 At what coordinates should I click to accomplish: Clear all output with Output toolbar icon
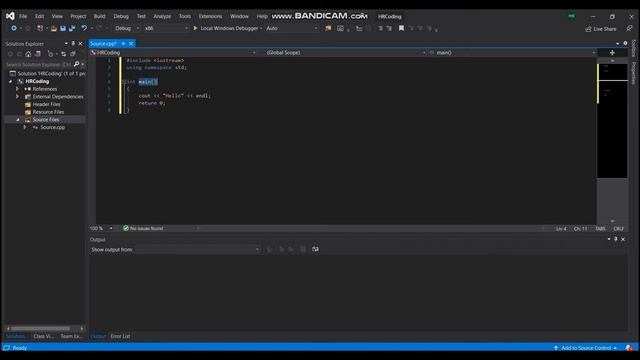point(302,249)
